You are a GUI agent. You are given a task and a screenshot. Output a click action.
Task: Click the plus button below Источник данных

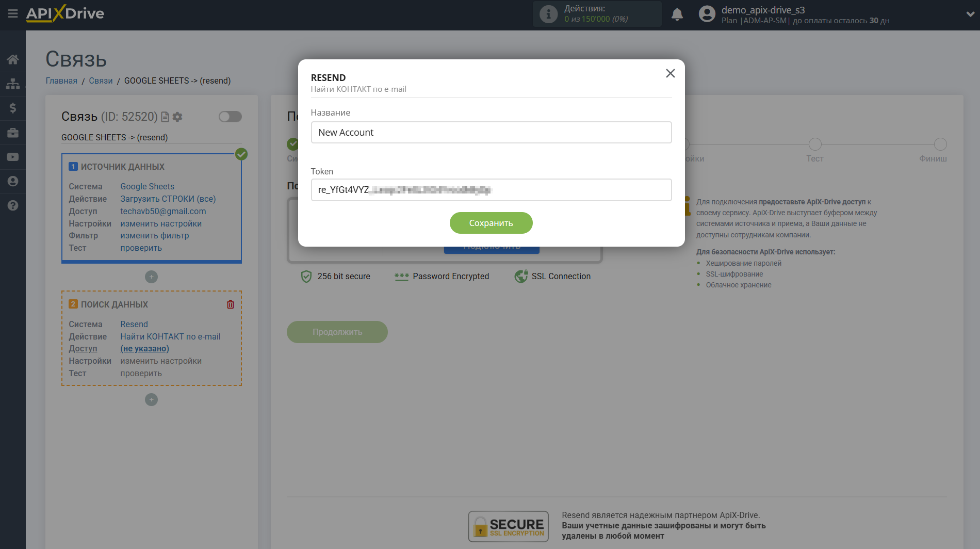151,277
